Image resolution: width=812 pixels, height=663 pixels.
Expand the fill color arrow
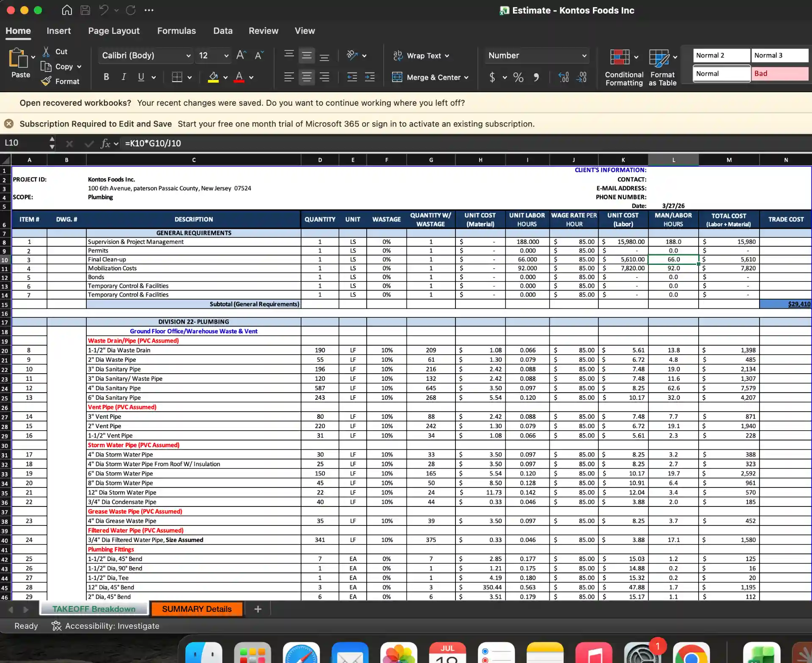225,77
